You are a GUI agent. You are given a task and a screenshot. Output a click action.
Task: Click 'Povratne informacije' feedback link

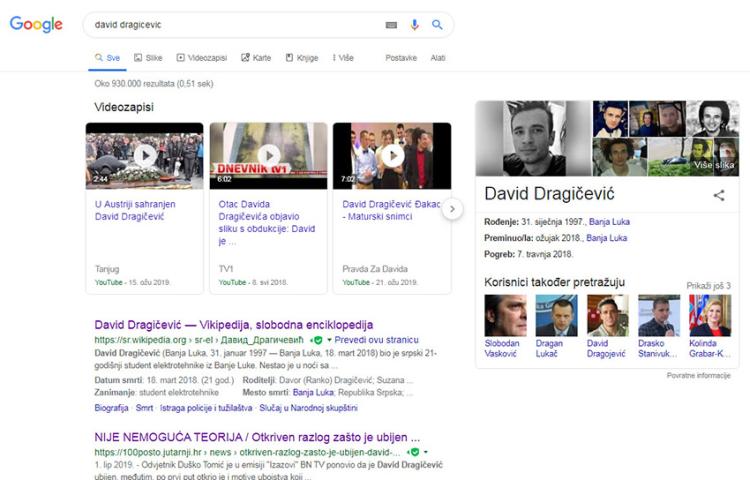coord(698,376)
